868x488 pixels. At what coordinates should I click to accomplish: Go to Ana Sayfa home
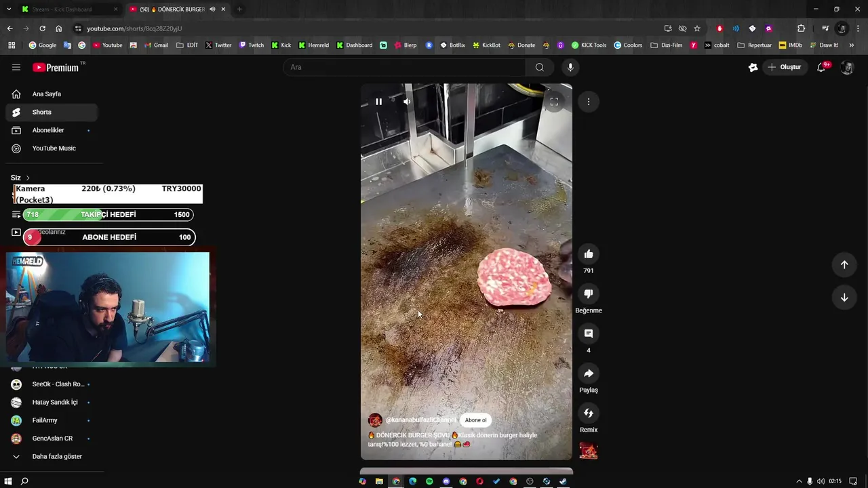coord(51,94)
